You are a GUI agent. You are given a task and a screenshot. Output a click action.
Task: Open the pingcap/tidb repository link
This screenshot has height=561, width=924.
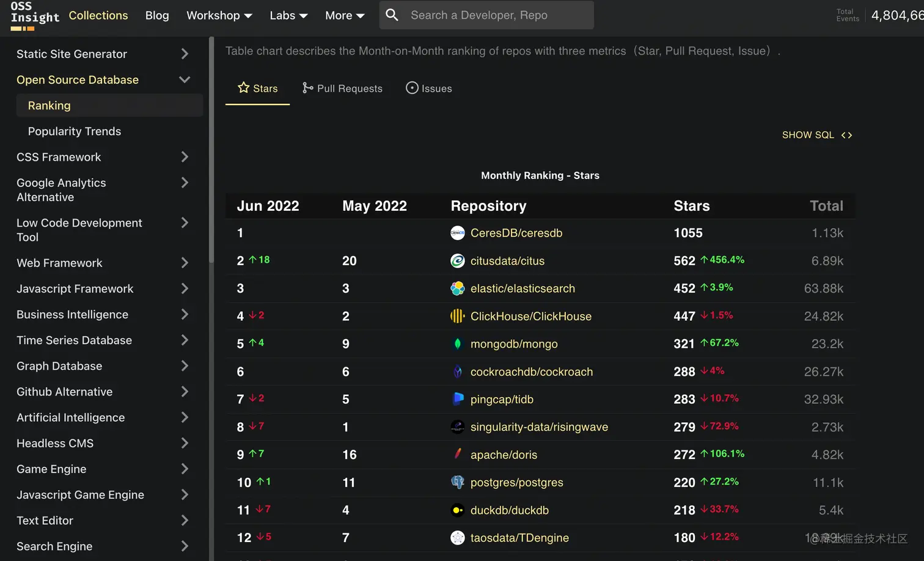coord(502,400)
